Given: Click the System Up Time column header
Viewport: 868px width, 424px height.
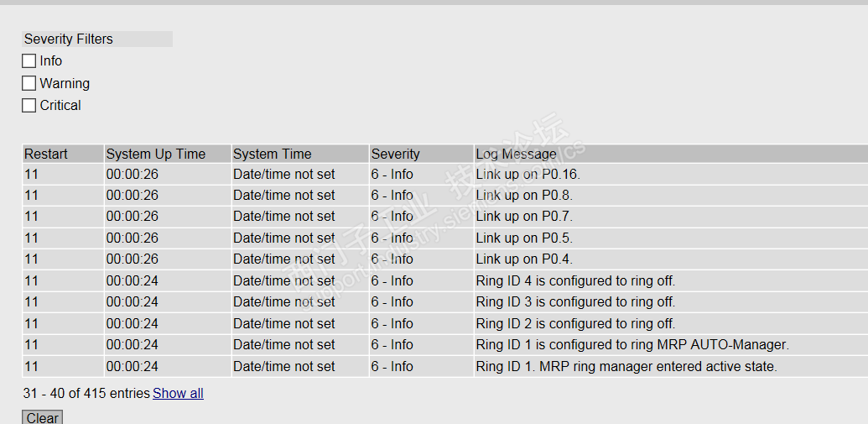Looking at the screenshot, I should pyautogui.click(x=155, y=154).
